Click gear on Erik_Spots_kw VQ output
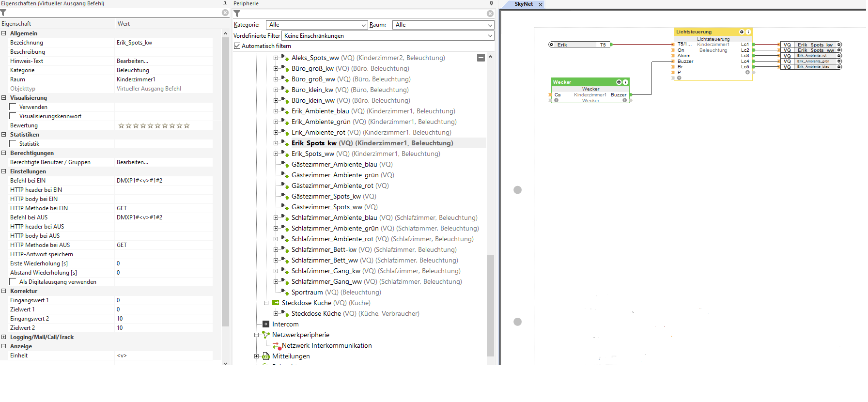 (839, 45)
